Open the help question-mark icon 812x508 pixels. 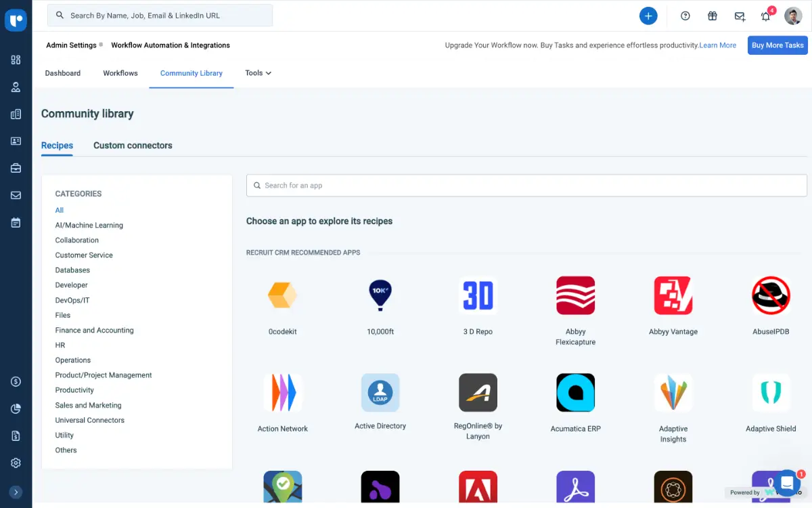click(685, 16)
